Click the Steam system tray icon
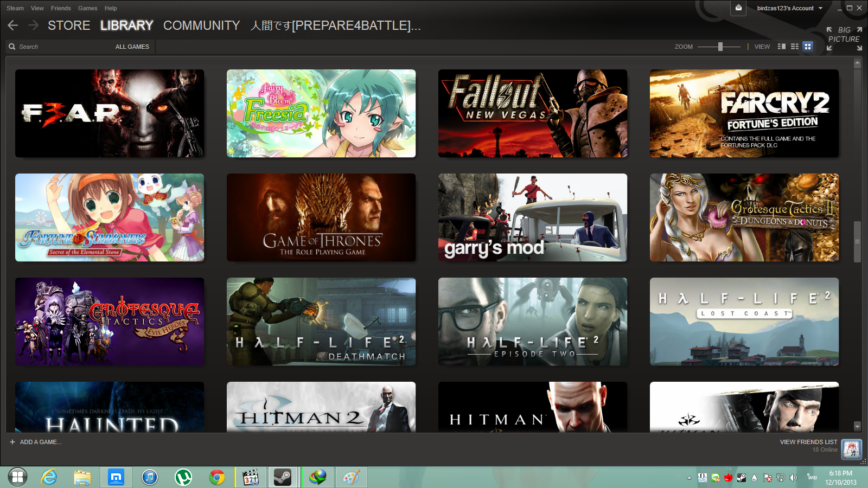 click(x=741, y=478)
